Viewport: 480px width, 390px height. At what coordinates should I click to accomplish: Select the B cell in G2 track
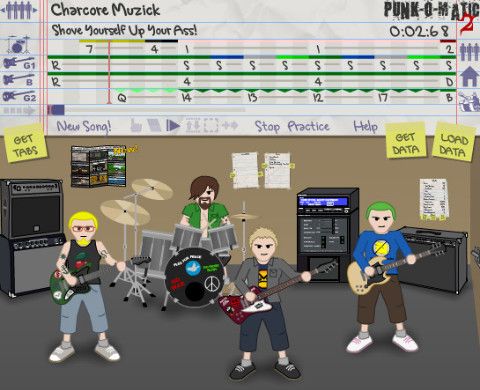pyautogui.click(x=449, y=98)
